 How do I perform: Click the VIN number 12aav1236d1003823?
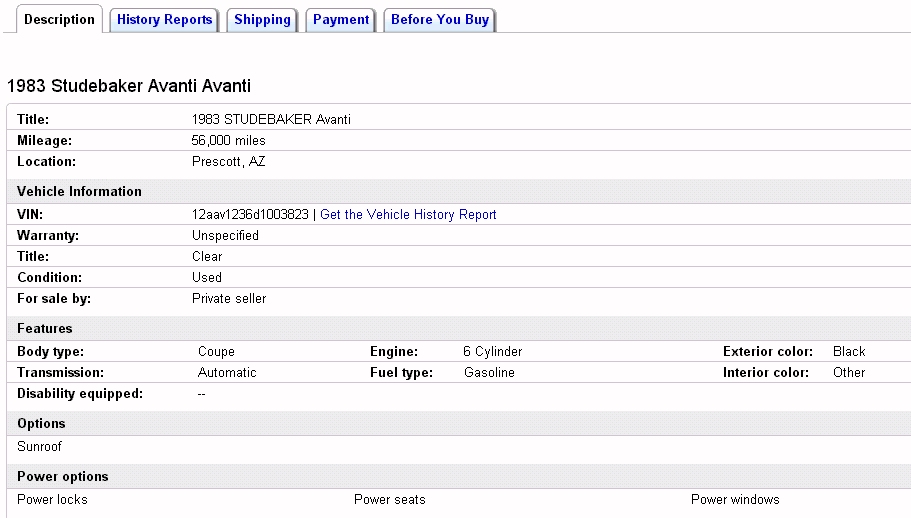pyautogui.click(x=250, y=215)
